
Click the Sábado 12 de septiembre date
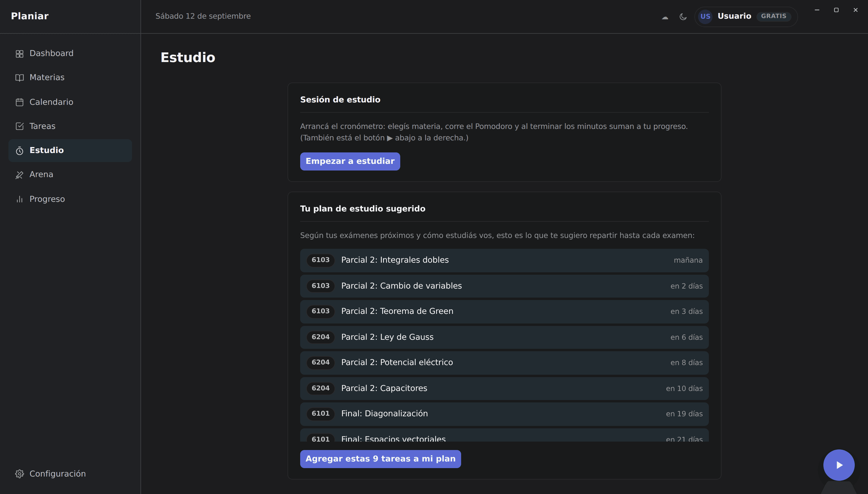click(203, 16)
